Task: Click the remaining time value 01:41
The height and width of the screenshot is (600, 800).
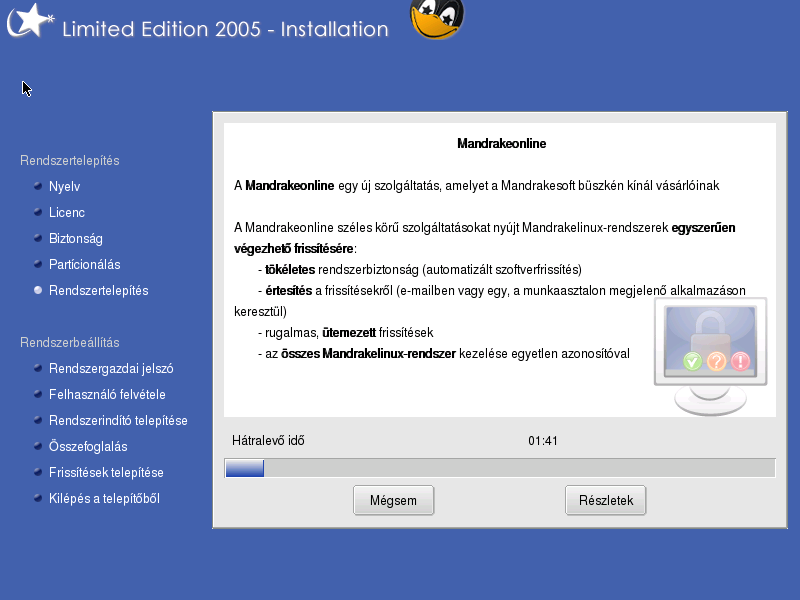Action: 543,441
